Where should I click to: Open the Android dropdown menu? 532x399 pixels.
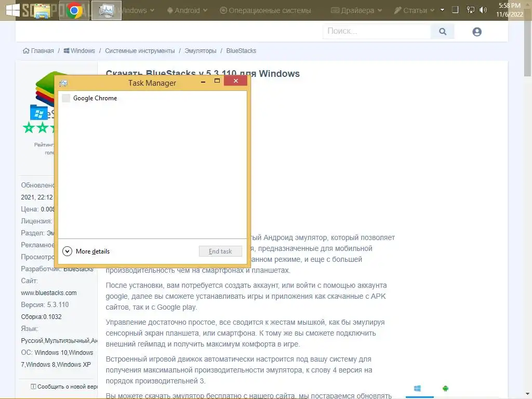(x=187, y=10)
